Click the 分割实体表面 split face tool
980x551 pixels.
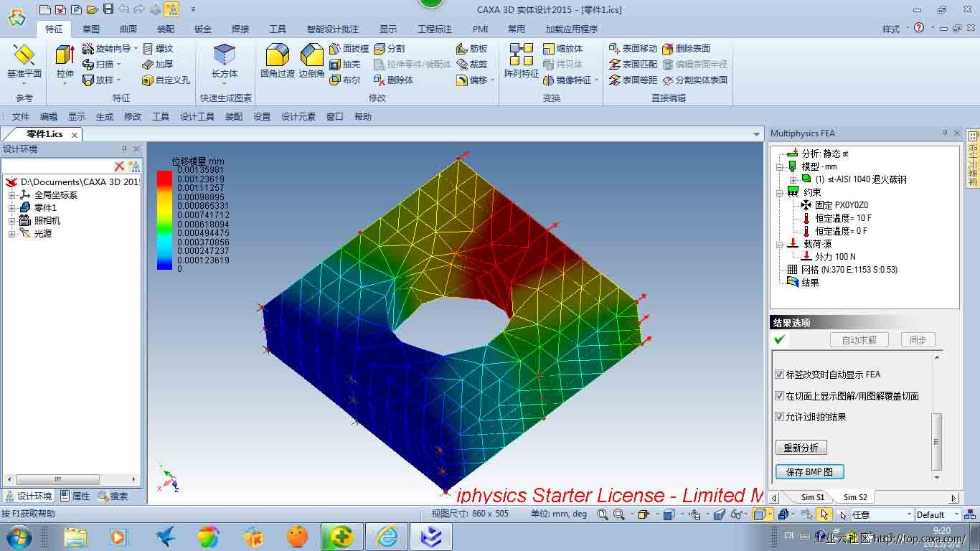pyautogui.click(x=695, y=80)
